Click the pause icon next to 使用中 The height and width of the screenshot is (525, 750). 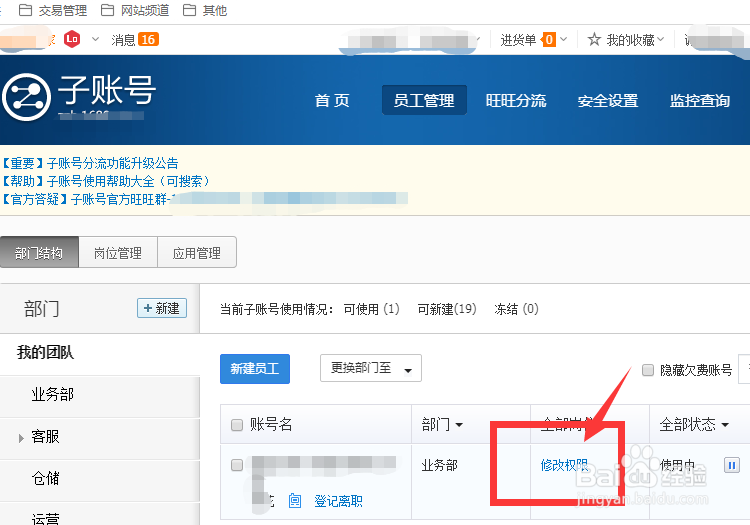[731, 465]
